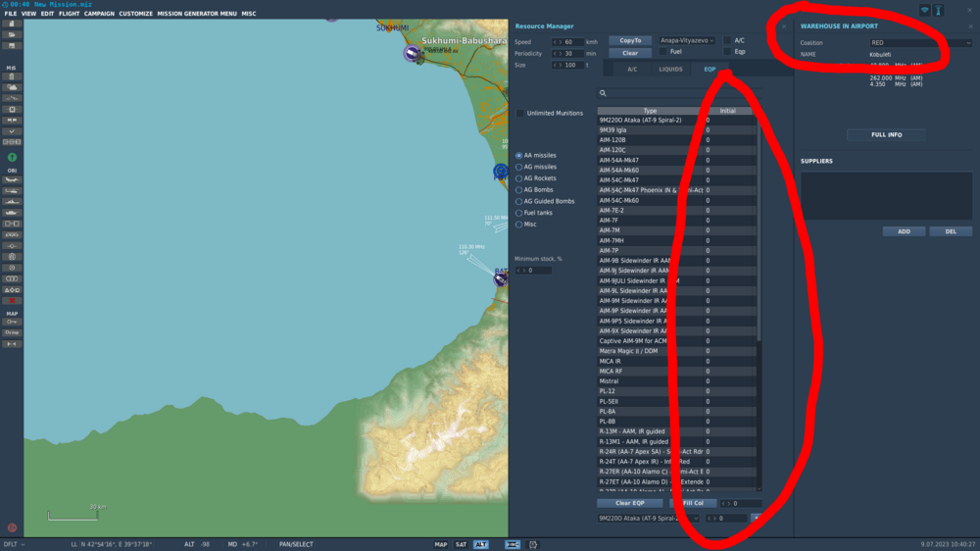Select the AG missiles radio option
980x551 pixels.
point(518,167)
